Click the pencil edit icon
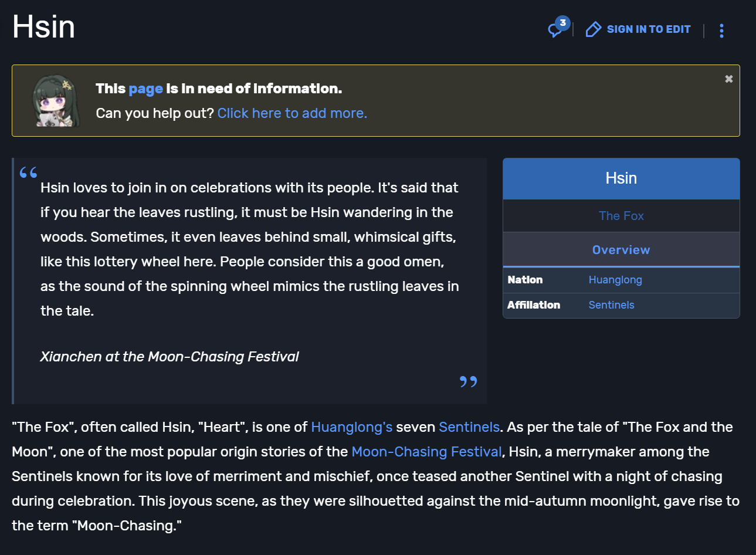Viewport: 756px width, 555px height. pos(593,29)
